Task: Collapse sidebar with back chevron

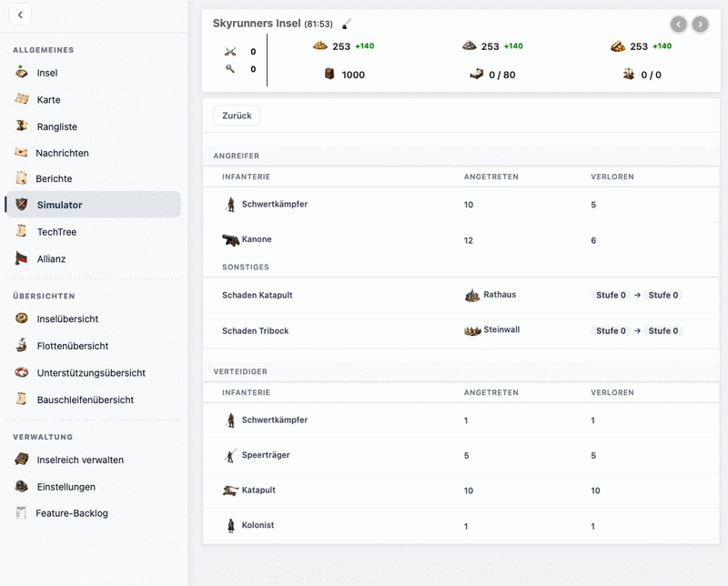Action: pyautogui.click(x=20, y=15)
